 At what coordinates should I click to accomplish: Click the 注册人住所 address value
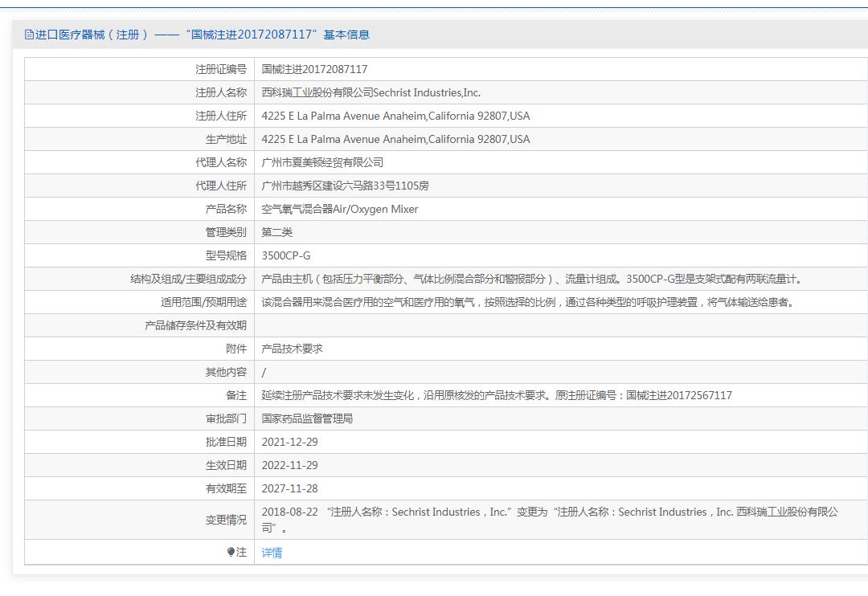tap(395, 116)
